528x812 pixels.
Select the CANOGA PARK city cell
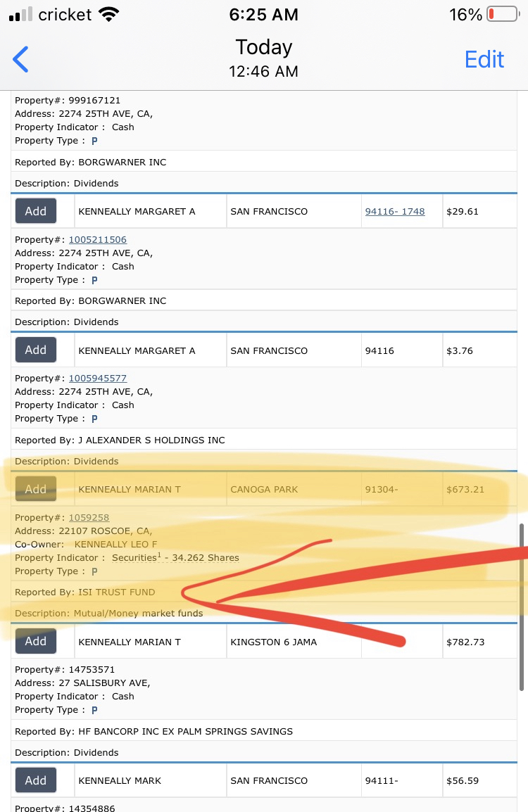[x=294, y=489]
